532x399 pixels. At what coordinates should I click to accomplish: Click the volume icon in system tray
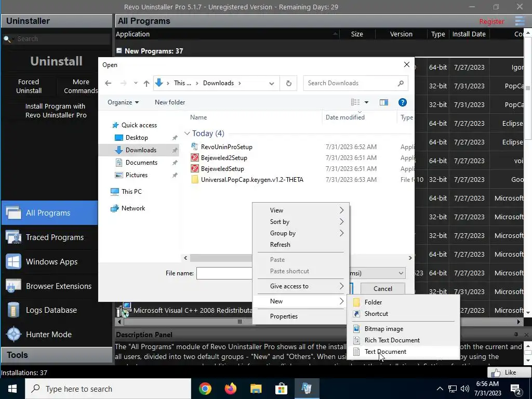[465, 389]
